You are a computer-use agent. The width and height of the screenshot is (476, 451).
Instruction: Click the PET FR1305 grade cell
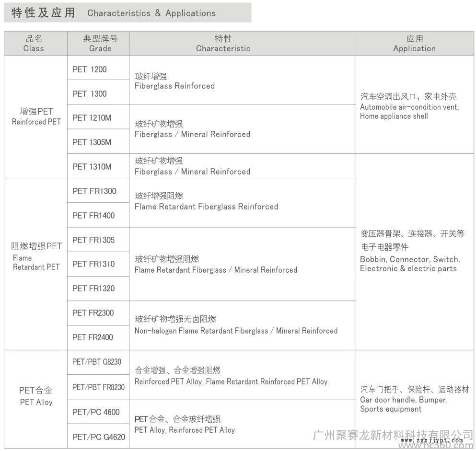pyautogui.click(x=93, y=240)
